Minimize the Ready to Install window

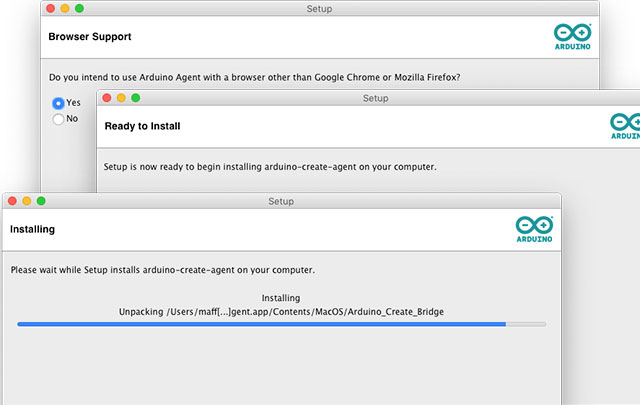[121, 98]
